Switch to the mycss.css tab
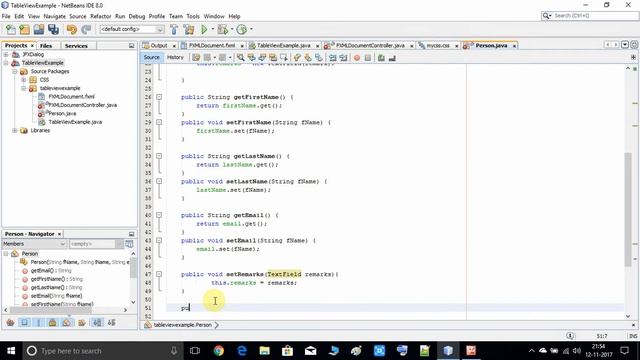This screenshot has width=640, height=360. pos(438,46)
